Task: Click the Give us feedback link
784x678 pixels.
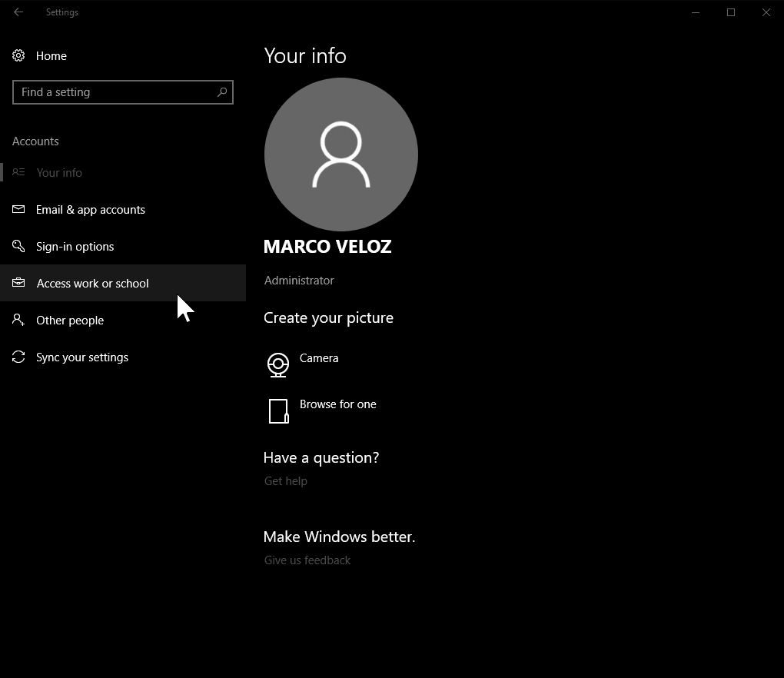Action: (307, 560)
